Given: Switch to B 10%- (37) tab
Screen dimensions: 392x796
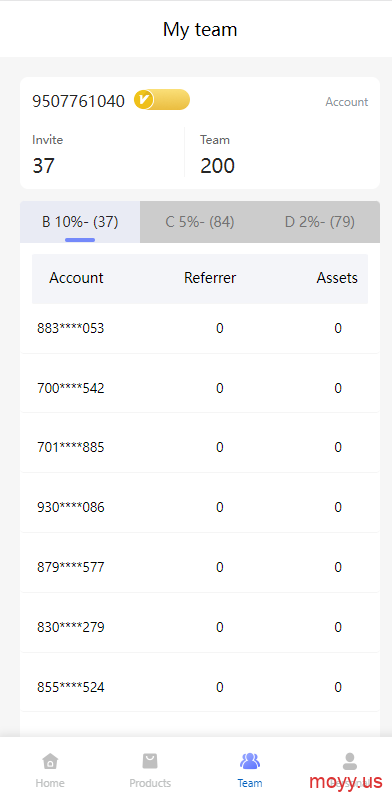Looking at the screenshot, I should 80,222.
